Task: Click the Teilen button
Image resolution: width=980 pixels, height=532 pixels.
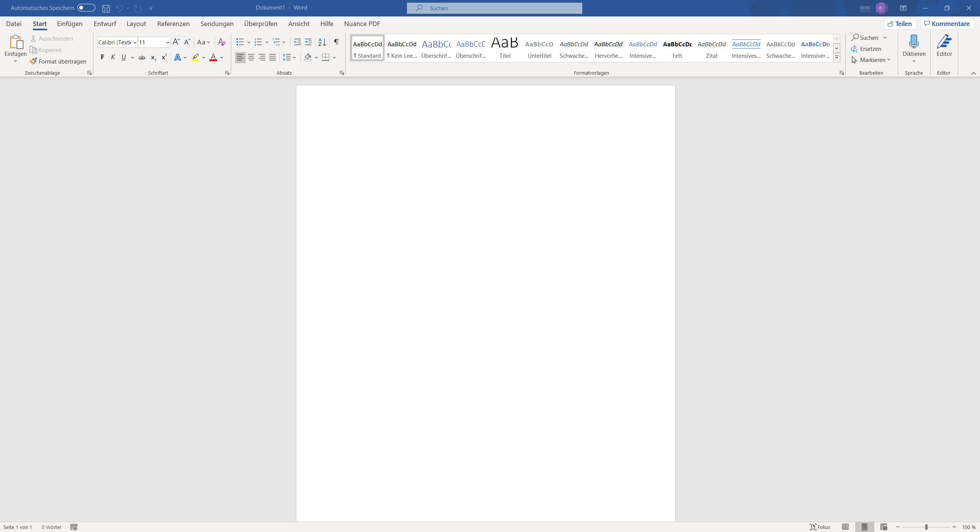Action: (x=900, y=24)
